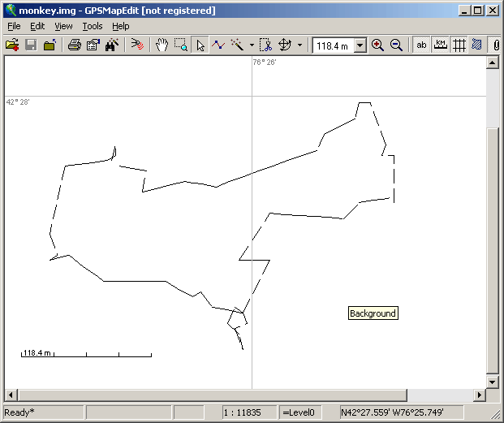504x423 pixels.
Task: Toggle the 'ab' labels display button
Action: [421, 45]
